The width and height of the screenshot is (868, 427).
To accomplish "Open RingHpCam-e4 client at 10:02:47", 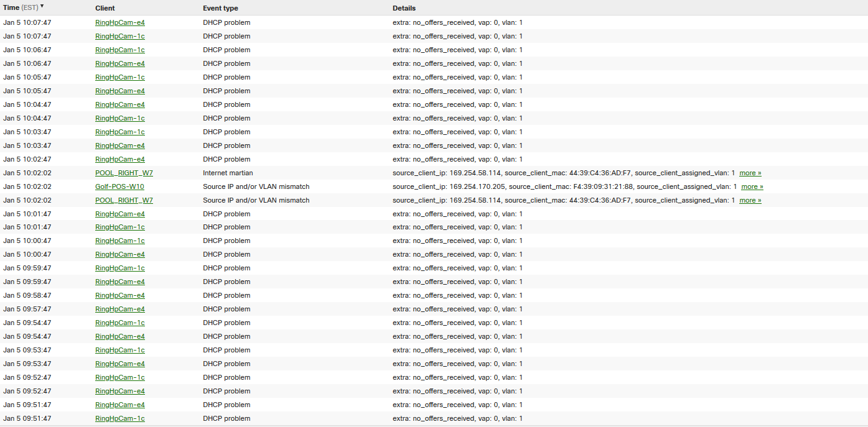I will (x=120, y=159).
